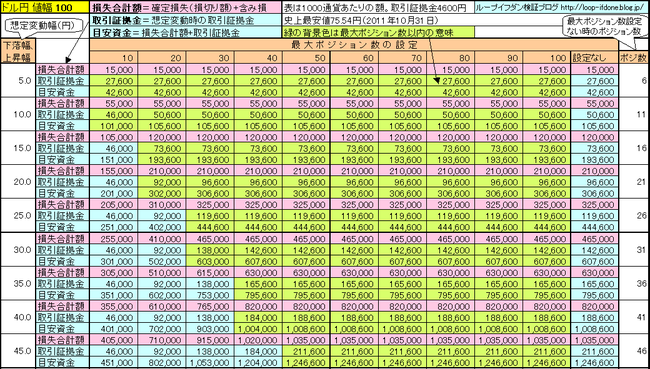
Task: Select position count 46 in ポジ数 column
Action: (x=633, y=351)
